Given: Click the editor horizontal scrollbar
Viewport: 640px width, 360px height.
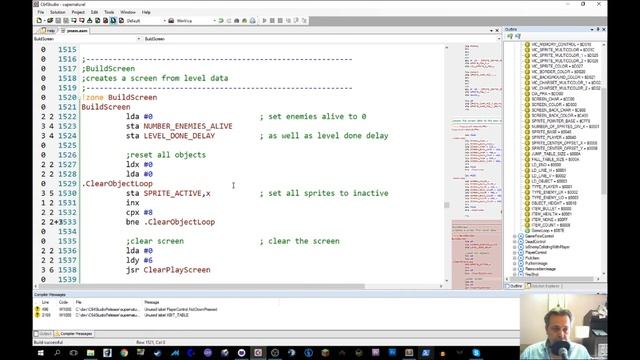Looking at the screenshot, I should tap(239, 286).
